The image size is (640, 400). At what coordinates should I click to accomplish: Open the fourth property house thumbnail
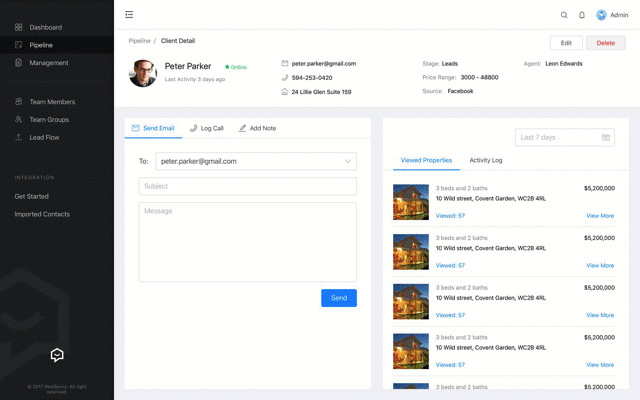coord(411,351)
